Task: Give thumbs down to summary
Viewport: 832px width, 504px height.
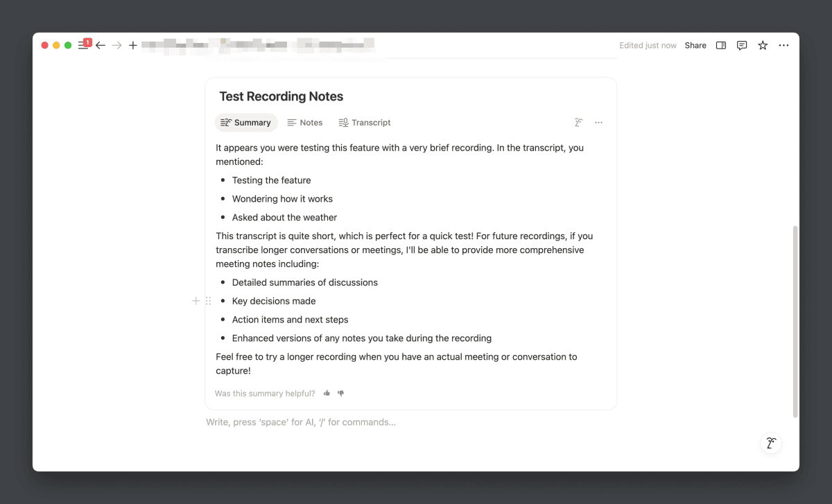Action: [x=340, y=393]
